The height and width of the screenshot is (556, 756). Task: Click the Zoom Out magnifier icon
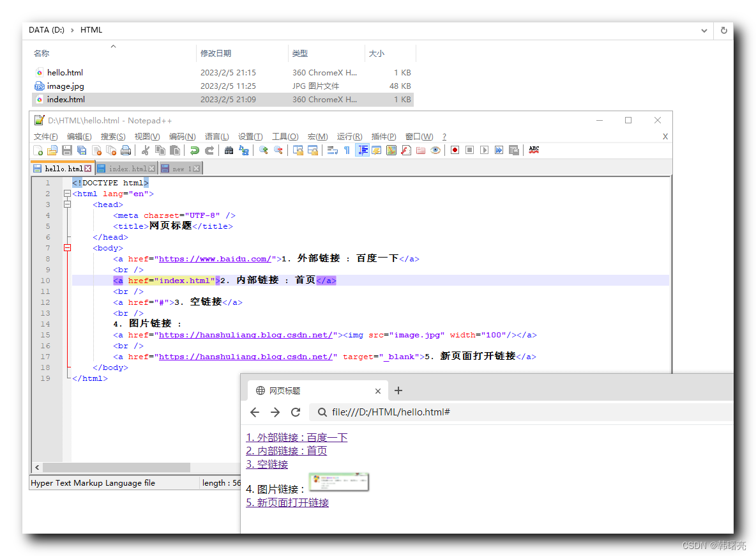point(278,151)
